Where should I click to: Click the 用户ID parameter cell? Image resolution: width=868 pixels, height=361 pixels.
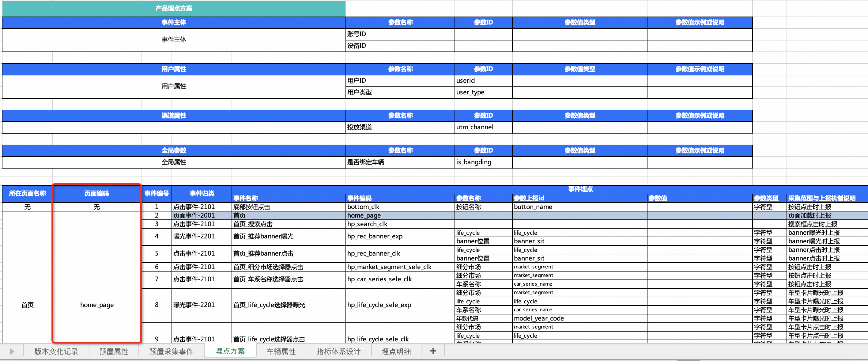(x=400, y=81)
